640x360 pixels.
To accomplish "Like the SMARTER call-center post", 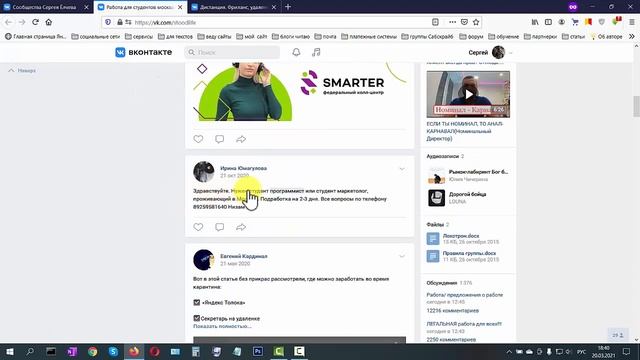I will pyautogui.click(x=198, y=139).
